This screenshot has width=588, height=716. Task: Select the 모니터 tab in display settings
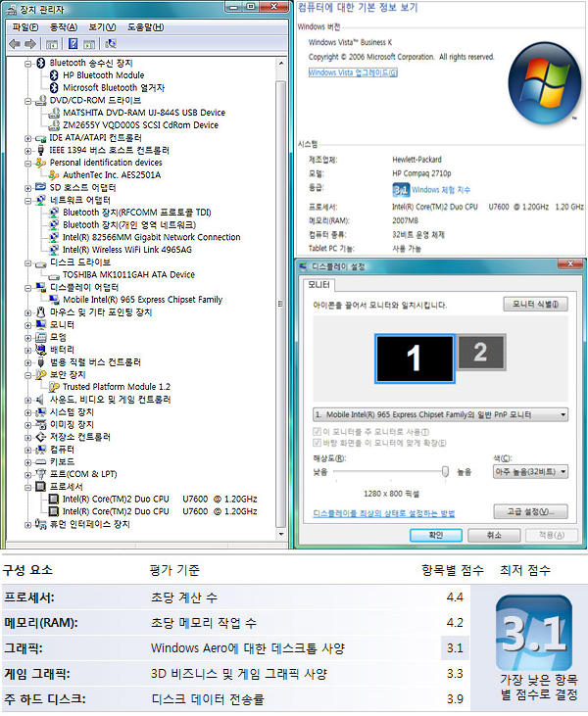pyautogui.click(x=318, y=284)
